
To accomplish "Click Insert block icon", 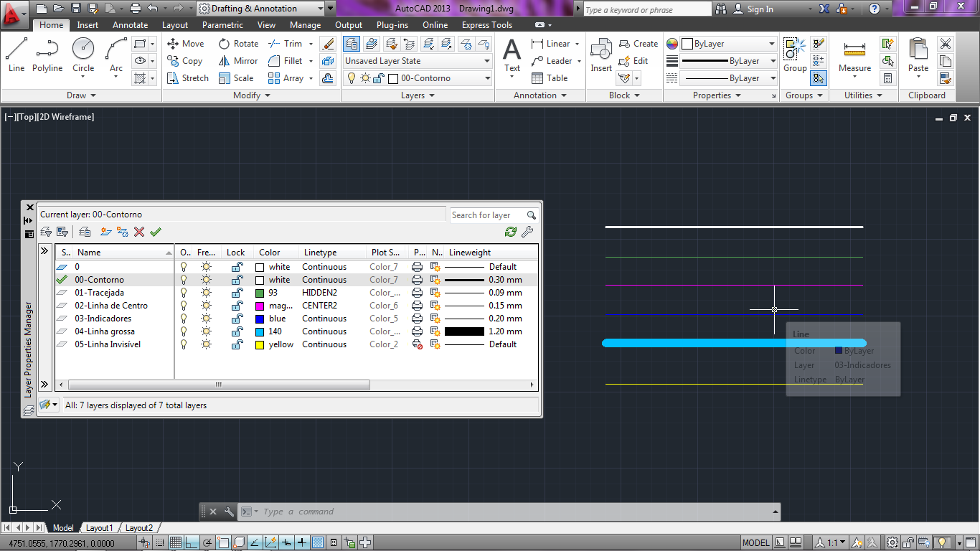I will point(601,55).
